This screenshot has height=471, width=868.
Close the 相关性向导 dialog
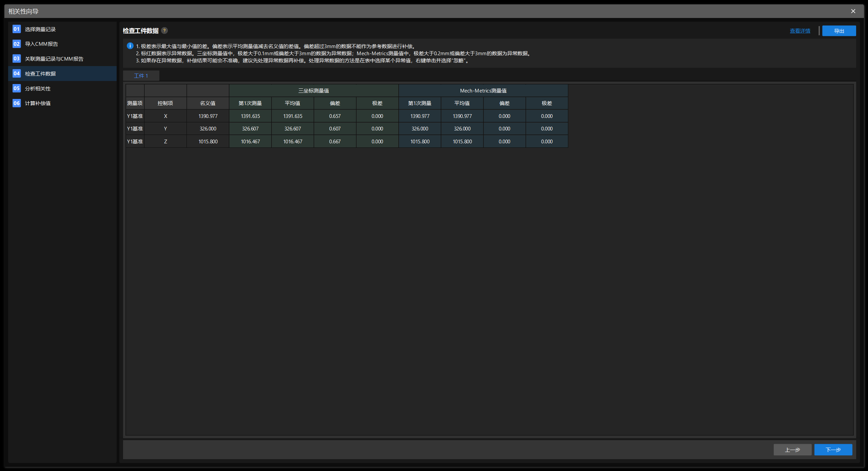(853, 11)
